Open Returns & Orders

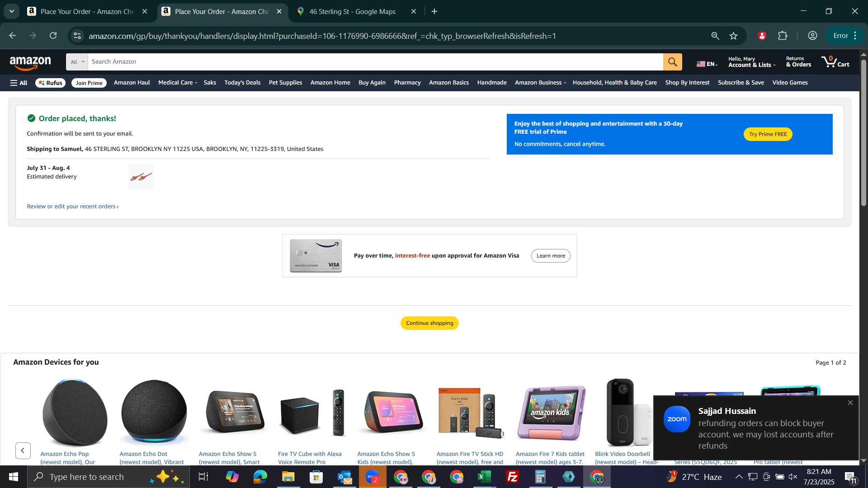tap(798, 62)
